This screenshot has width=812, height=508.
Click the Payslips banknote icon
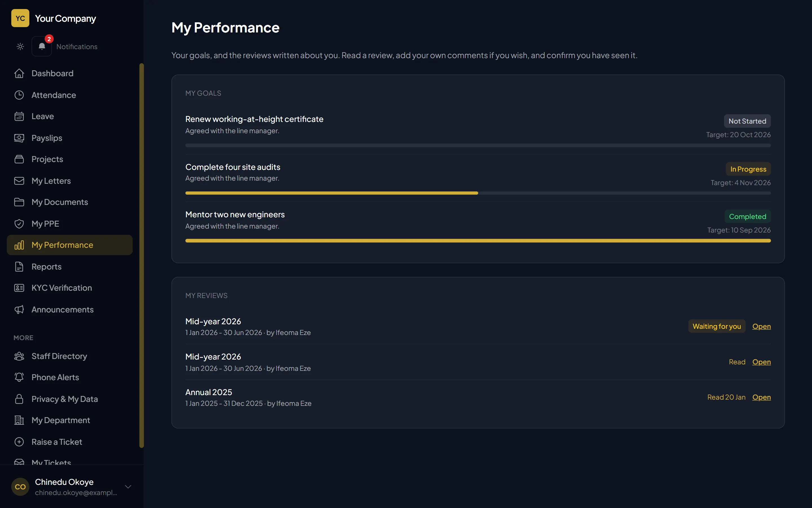click(19, 138)
